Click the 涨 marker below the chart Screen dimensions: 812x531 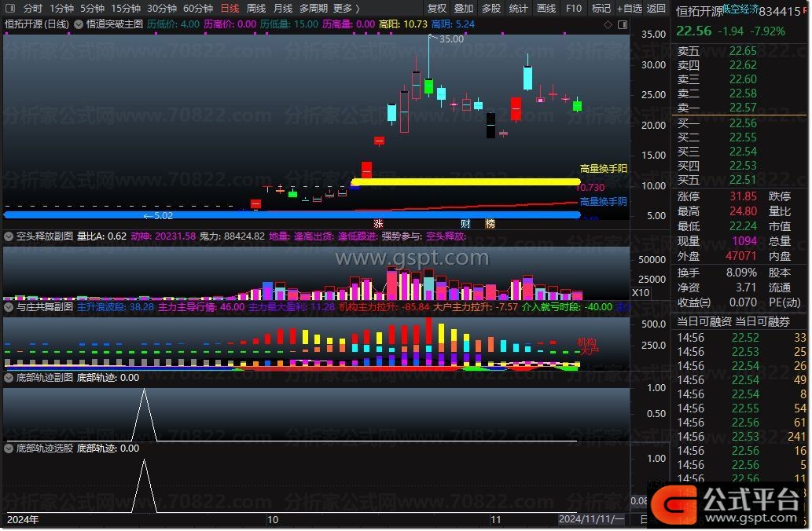point(378,224)
